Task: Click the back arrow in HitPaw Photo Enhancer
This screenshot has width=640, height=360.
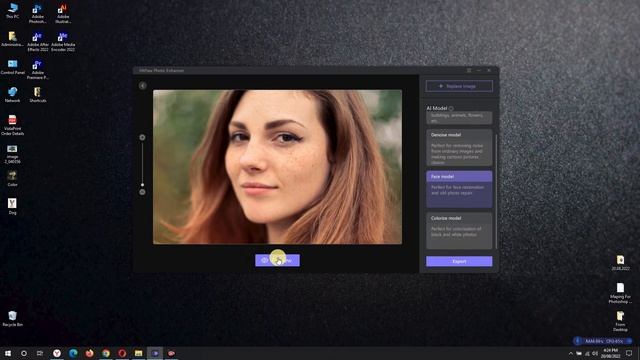Action: pyautogui.click(x=142, y=86)
